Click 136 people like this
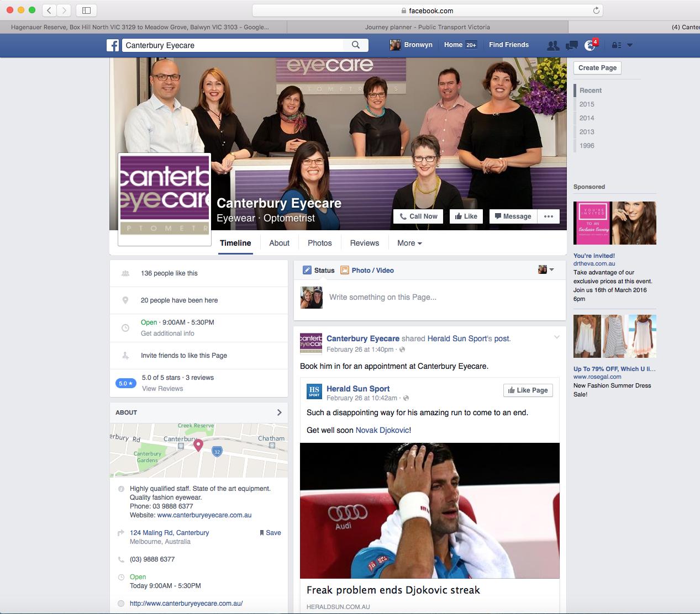Image resolution: width=700 pixels, height=614 pixels. [x=169, y=273]
